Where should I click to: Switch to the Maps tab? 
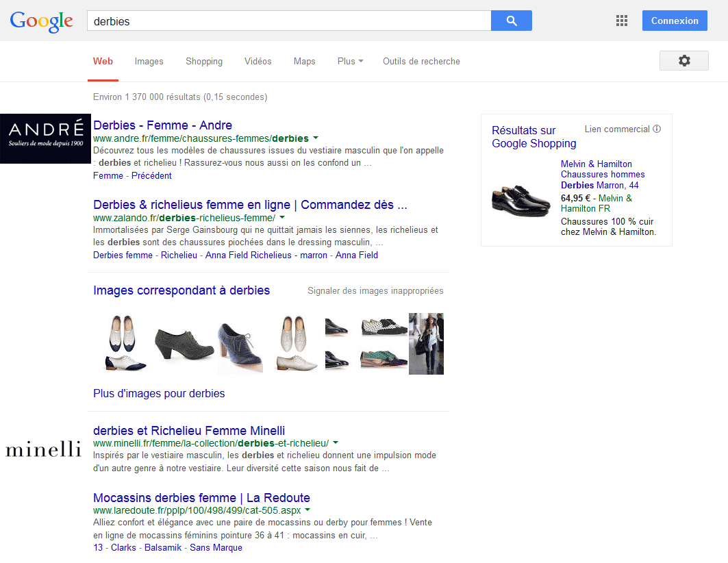pyautogui.click(x=305, y=61)
